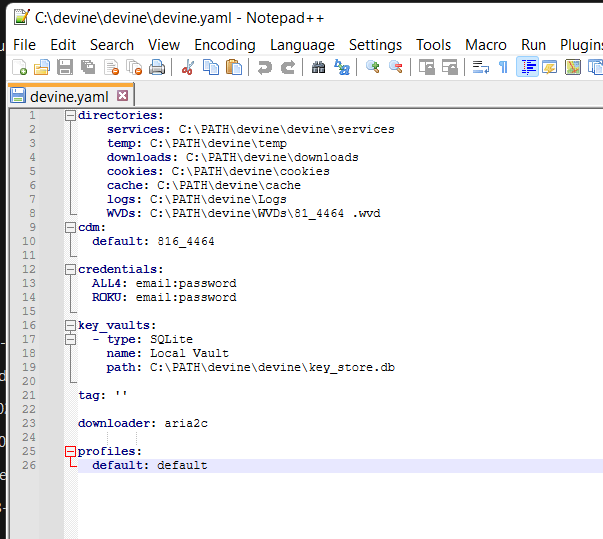The image size is (603, 539).
Task: Open the Settings menu
Action: [375, 45]
